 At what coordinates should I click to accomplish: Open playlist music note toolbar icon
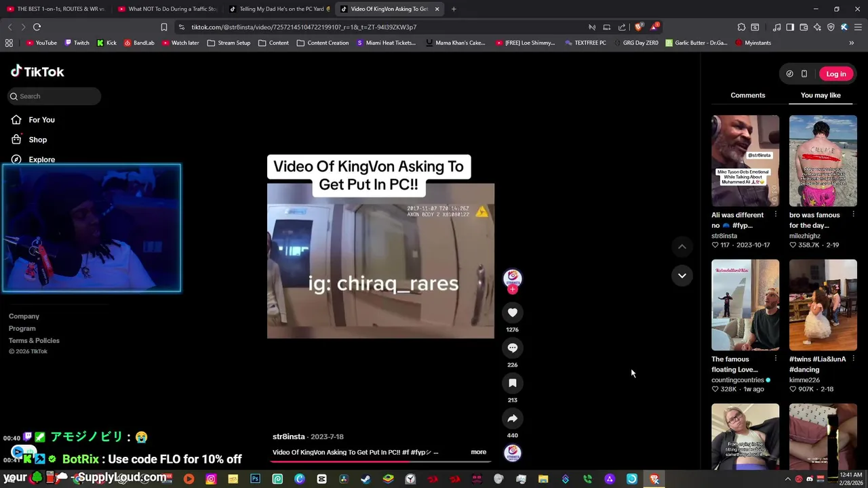pyautogui.click(x=776, y=27)
